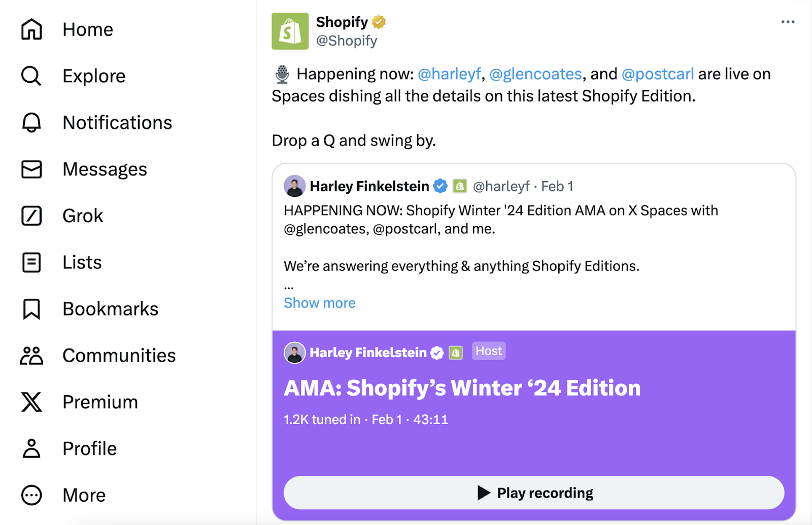Check your Notifications
Image resolution: width=812 pixels, height=525 pixels.
(x=117, y=122)
